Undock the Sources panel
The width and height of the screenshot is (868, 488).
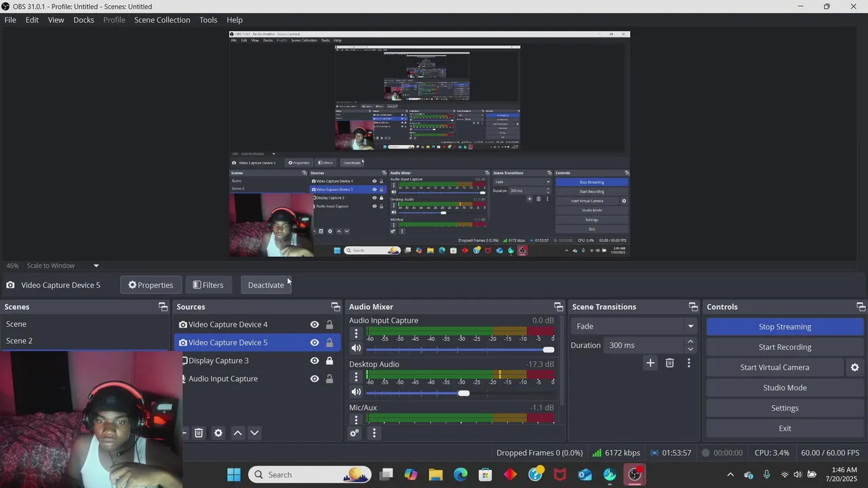click(336, 307)
